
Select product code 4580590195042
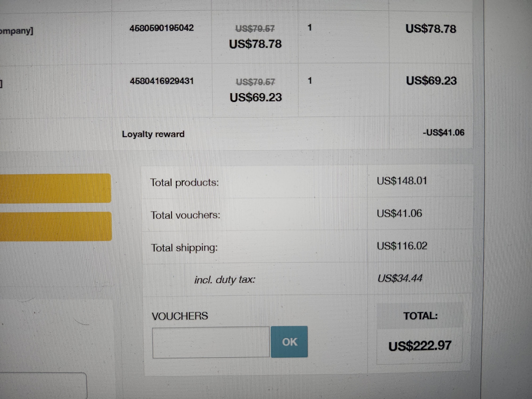[x=161, y=28]
